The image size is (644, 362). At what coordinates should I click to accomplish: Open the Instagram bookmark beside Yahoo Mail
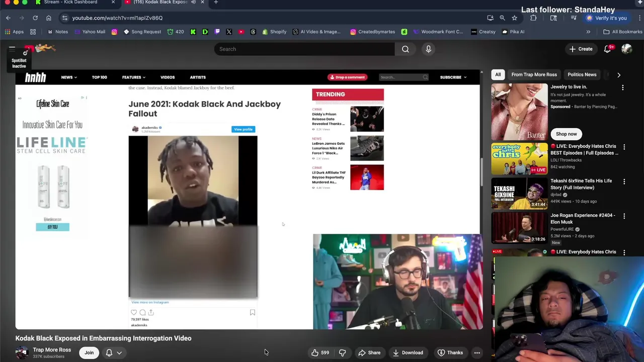114,32
